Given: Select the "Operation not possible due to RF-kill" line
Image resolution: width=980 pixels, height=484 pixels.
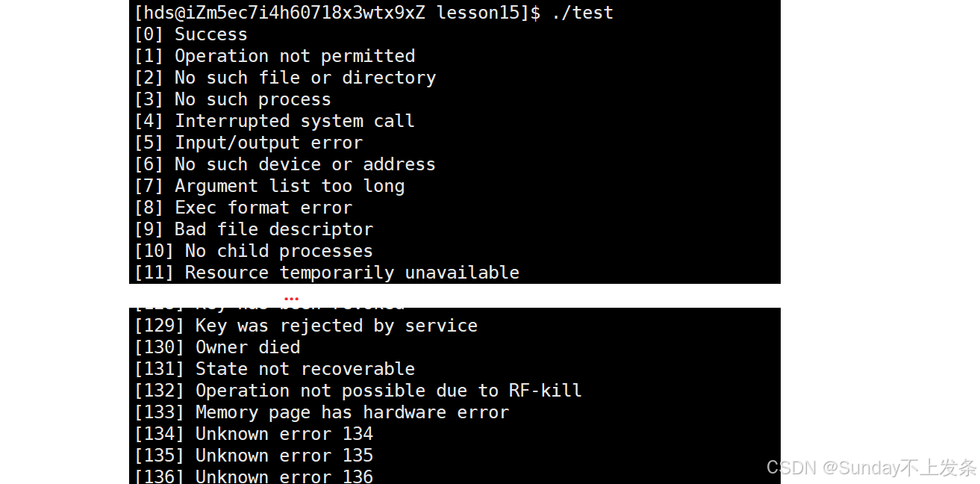Looking at the screenshot, I should coord(358,391).
